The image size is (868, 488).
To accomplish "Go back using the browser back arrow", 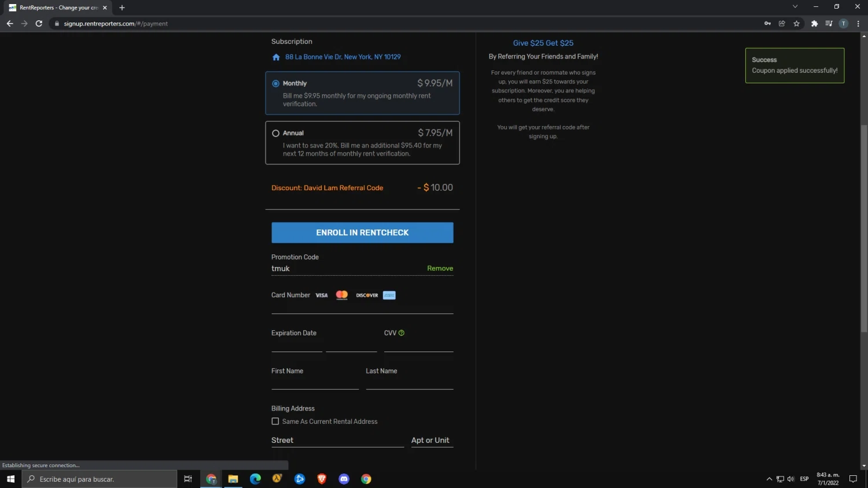I will click(10, 24).
